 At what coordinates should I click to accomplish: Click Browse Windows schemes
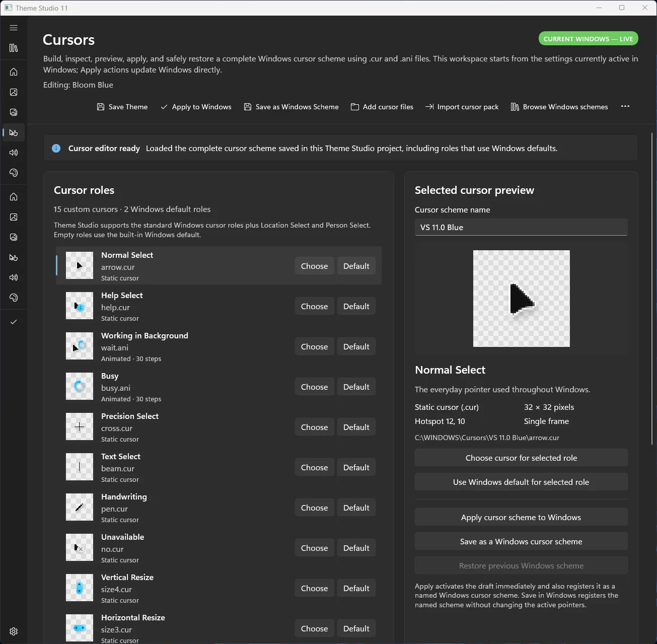(x=559, y=107)
